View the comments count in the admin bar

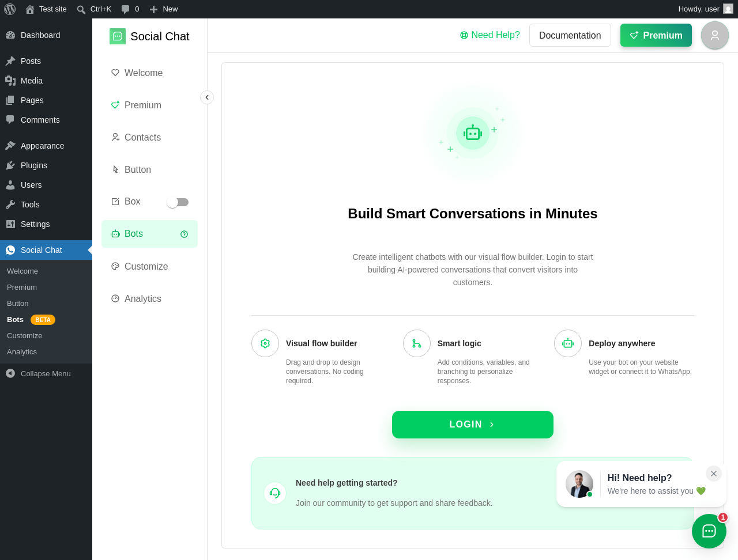coord(130,9)
